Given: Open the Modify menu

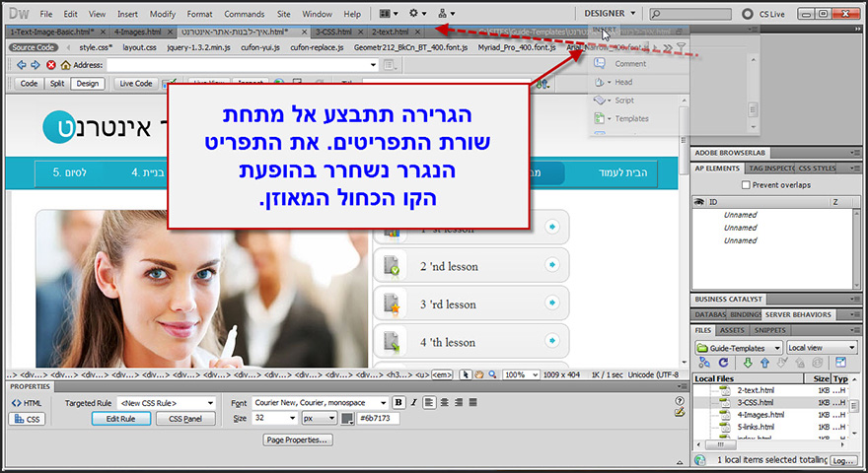Looking at the screenshot, I should [162, 14].
